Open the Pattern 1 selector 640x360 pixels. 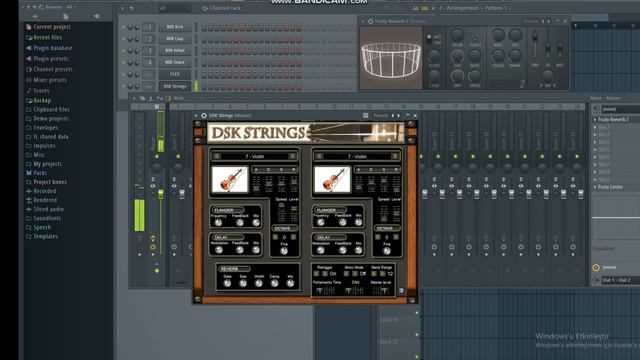point(497,8)
